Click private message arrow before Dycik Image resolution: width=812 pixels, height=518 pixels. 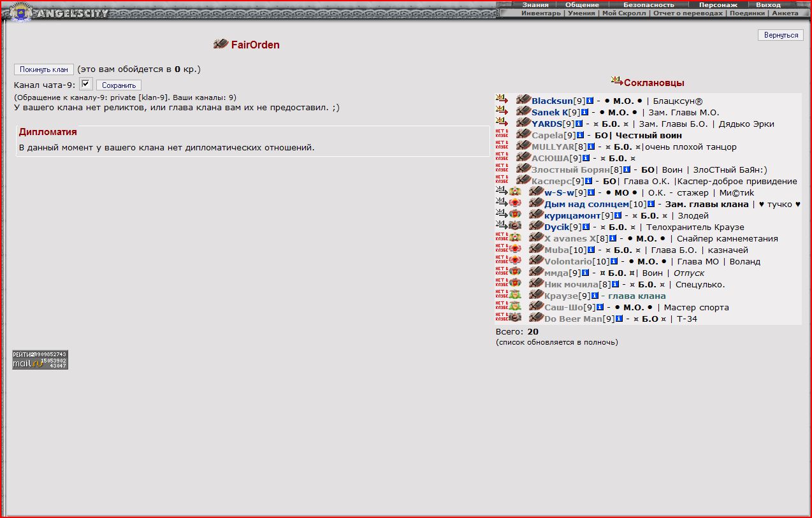[502, 226]
